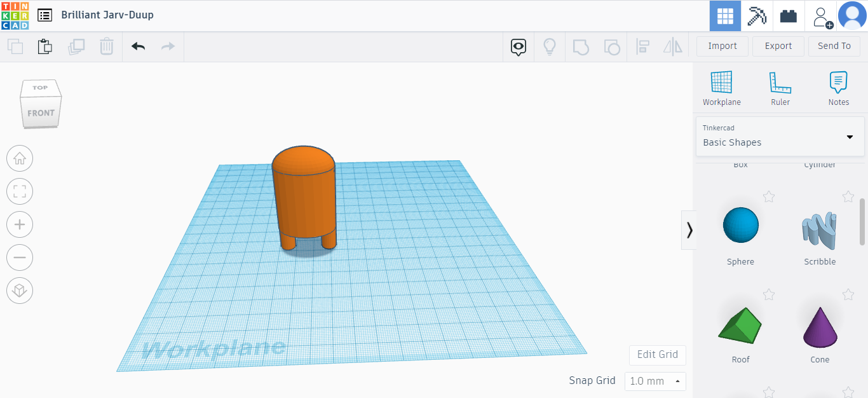The width and height of the screenshot is (868, 398).
Task: Click the Align tool icon
Action: [642, 46]
